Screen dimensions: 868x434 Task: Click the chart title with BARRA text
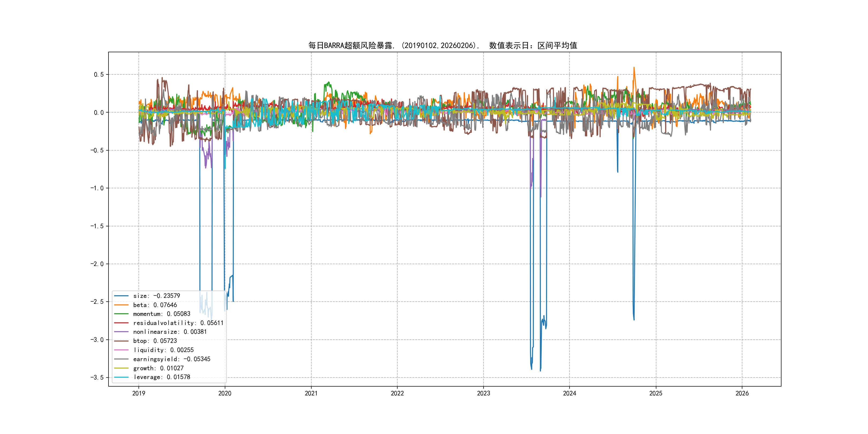(442, 46)
